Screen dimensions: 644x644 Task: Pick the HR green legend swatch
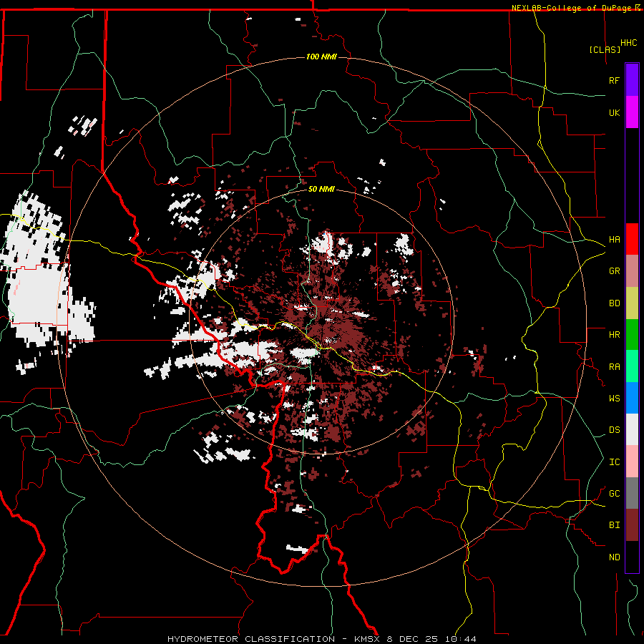(x=632, y=335)
